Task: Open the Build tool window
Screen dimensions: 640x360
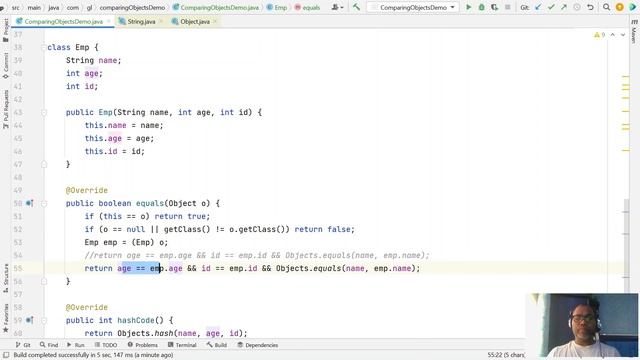Action: coord(217,345)
